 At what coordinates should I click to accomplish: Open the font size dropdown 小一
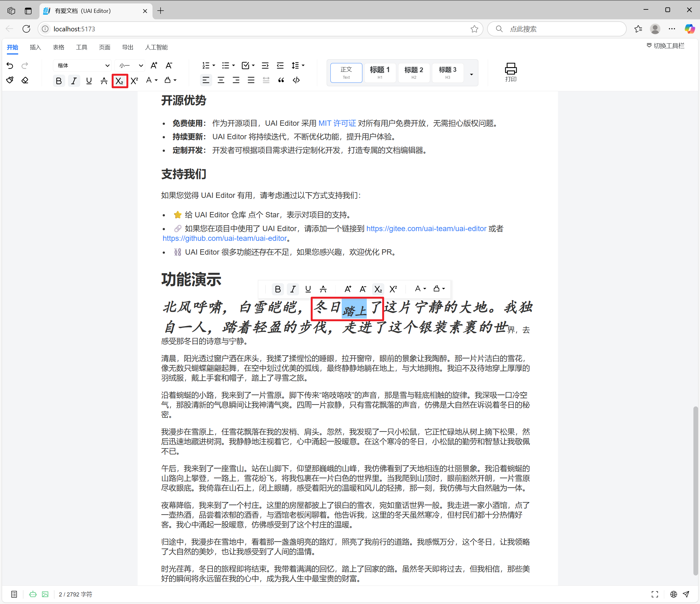point(130,65)
